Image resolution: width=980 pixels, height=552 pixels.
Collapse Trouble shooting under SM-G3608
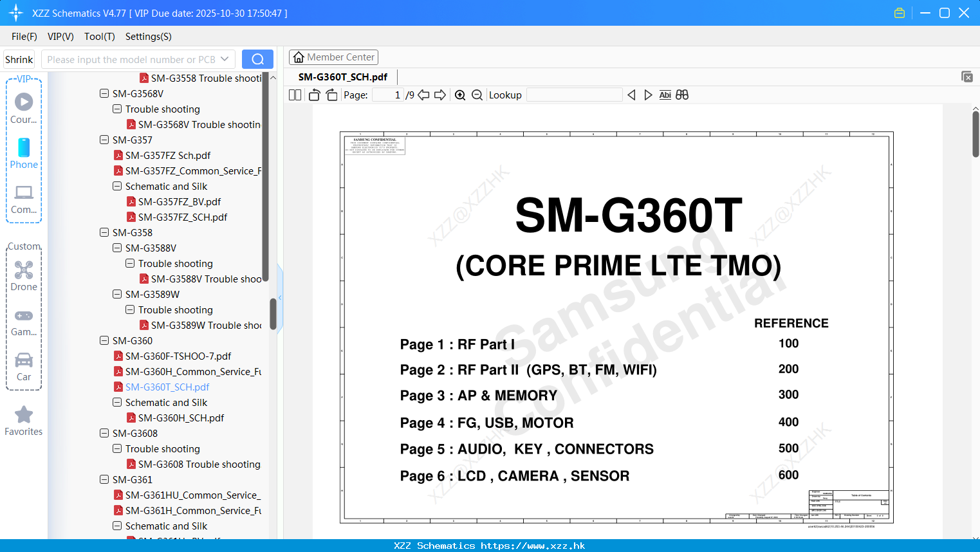[x=117, y=448]
